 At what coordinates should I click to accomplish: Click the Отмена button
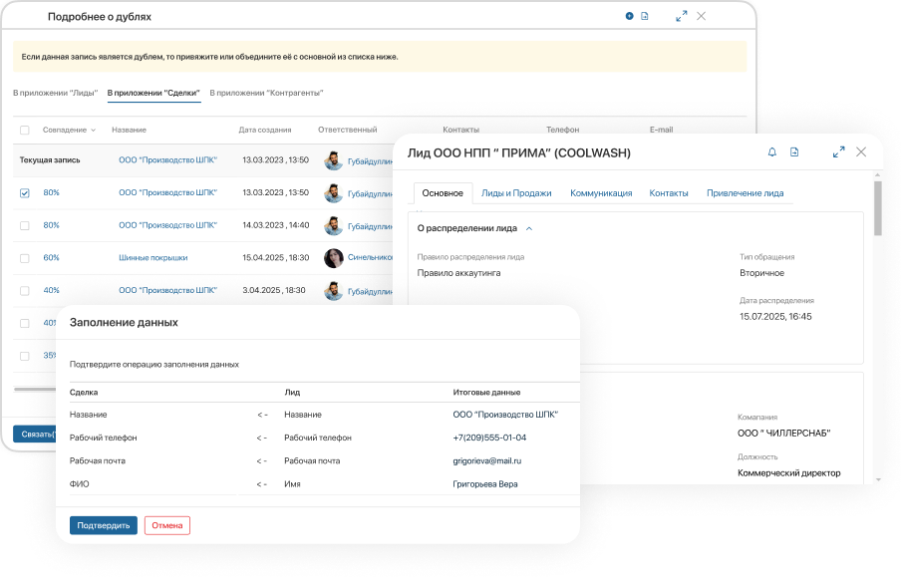(x=166, y=525)
